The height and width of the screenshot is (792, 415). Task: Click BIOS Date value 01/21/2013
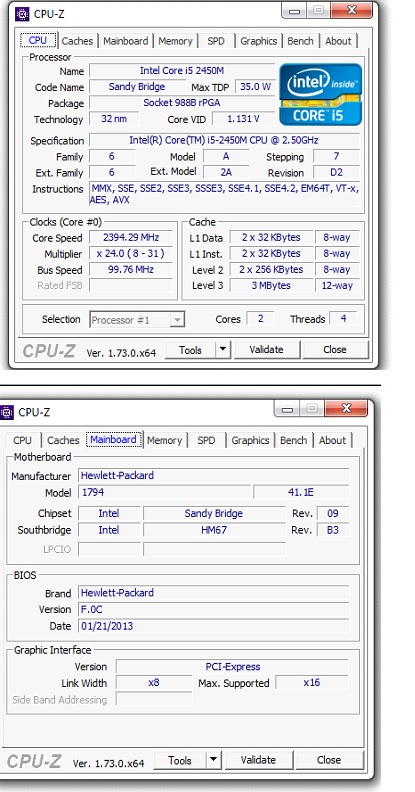click(x=214, y=626)
